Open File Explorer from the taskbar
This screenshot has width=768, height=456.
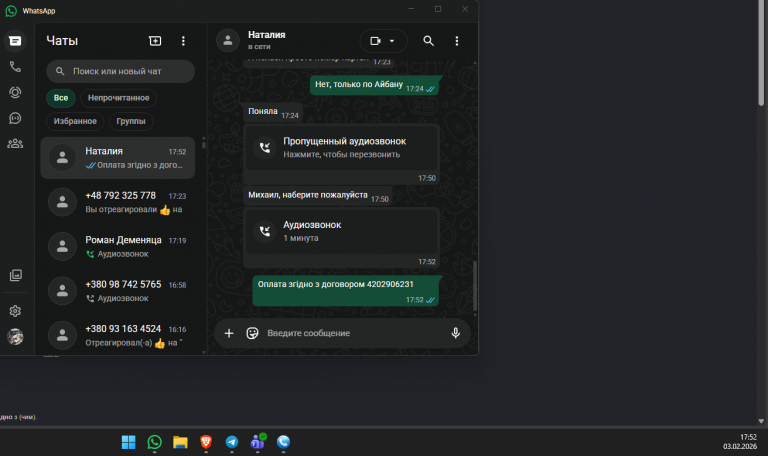point(180,442)
